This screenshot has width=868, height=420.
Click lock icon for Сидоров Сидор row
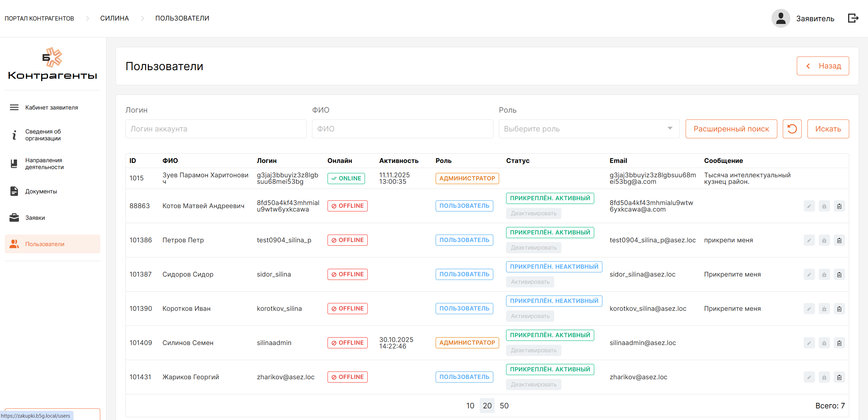824,275
